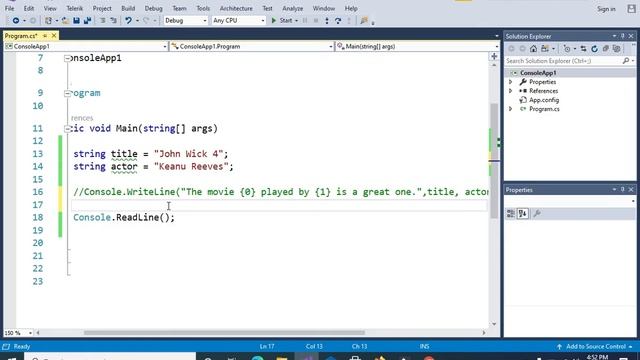
Task: Open the Start button dropdown arrow
Action: point(296,20)
